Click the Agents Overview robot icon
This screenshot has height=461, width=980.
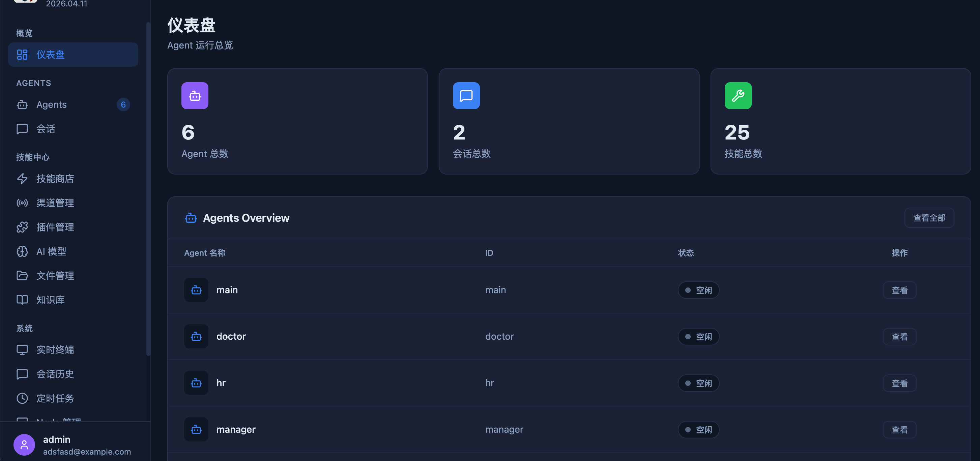191,218
